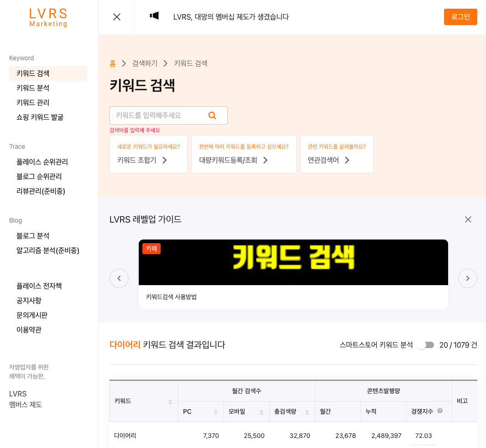The height and width of the screenshot is (448, 486).
Task: Click the 로그인 button
Action: (460, 16)
